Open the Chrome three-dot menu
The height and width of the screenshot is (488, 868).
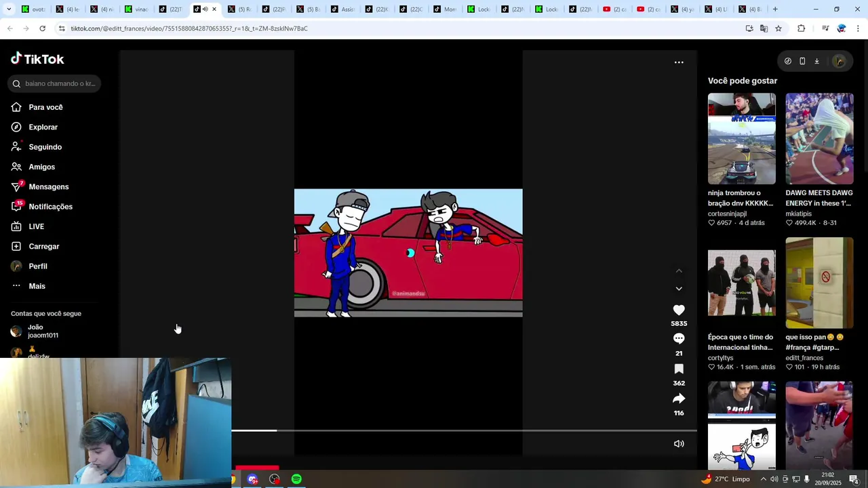858,28
